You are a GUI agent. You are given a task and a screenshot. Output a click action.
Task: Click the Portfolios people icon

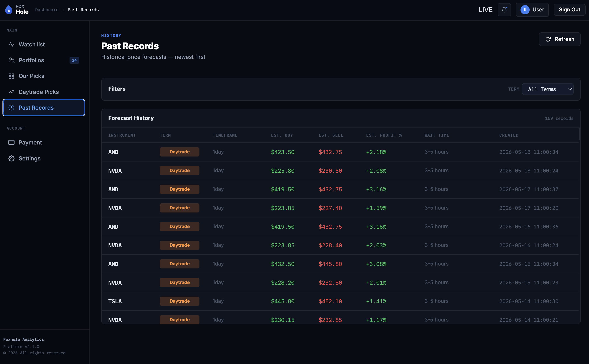tap(11, 60)
